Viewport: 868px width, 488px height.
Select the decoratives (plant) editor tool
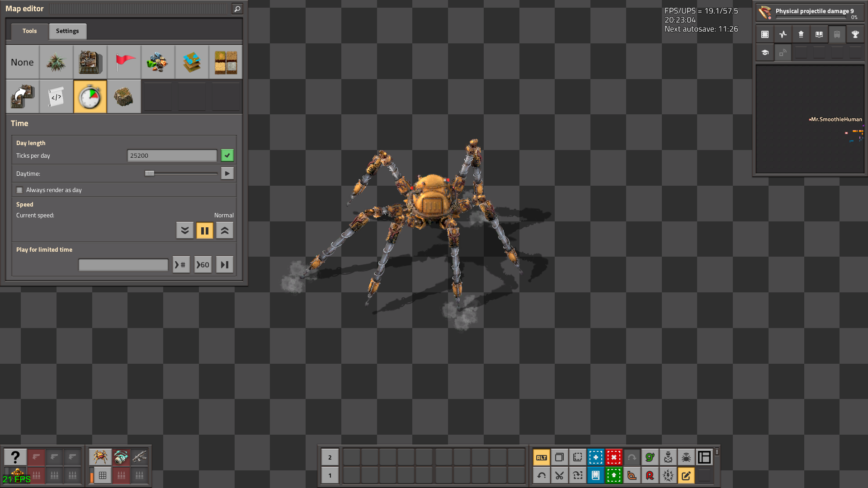pyautogui.click(x=56, y=62)
